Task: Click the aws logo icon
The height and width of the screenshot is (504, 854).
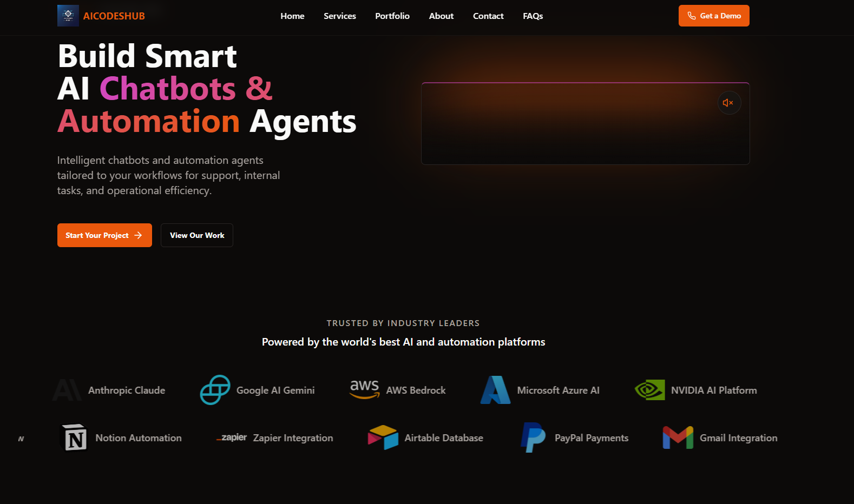Action: click(365, 389)
